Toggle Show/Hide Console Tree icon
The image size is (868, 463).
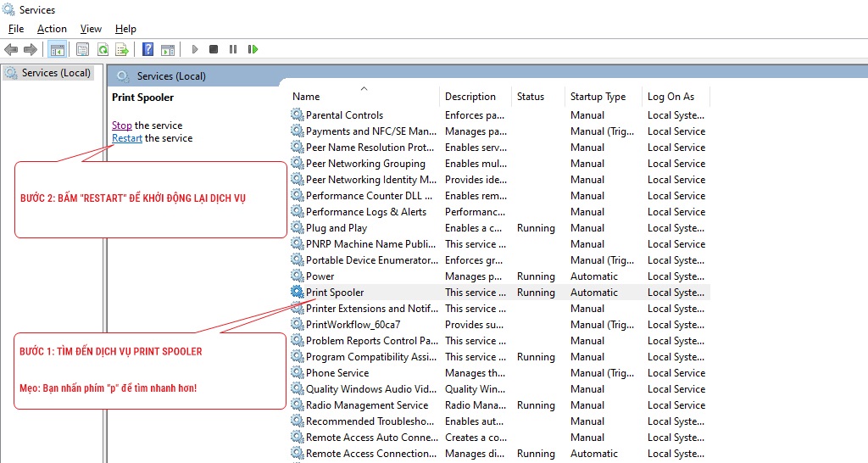pyautogui.click(x=57, y=50)
